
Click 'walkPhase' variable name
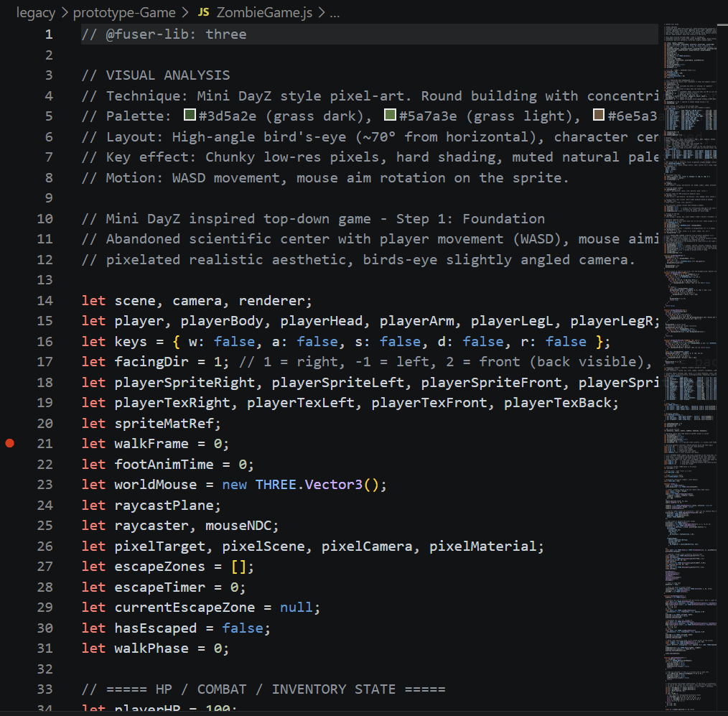[x=151, y=648]
